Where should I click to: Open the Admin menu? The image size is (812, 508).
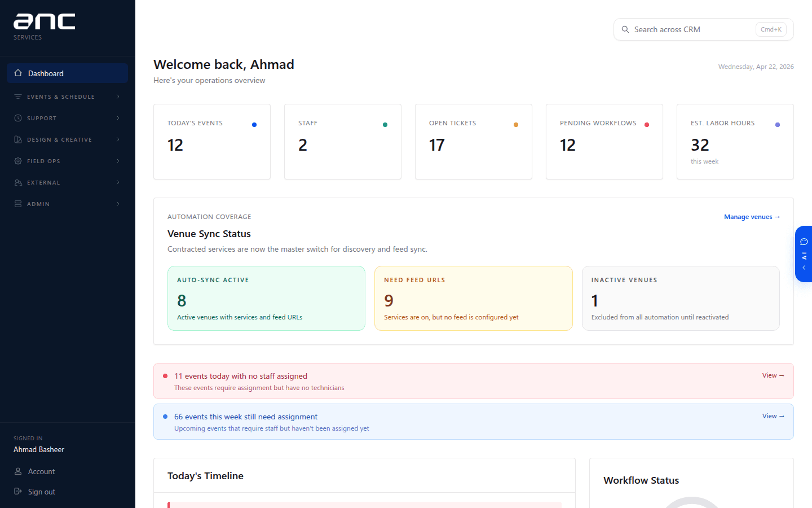[68, 204]
